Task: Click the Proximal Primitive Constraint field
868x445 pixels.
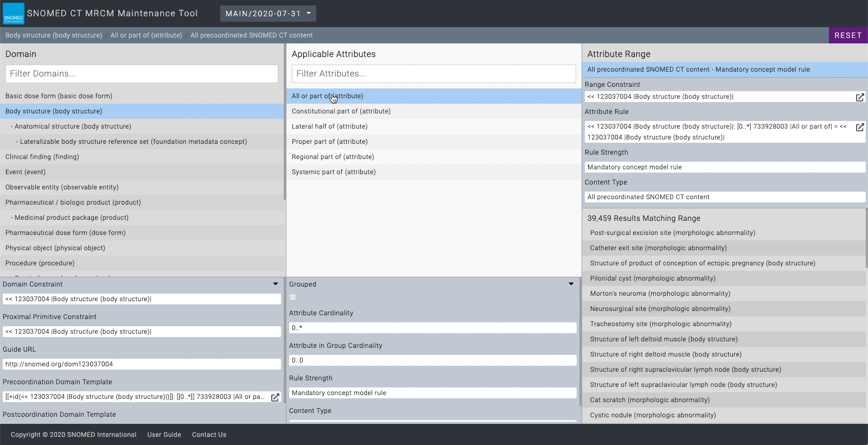Action: coord(142,332)
